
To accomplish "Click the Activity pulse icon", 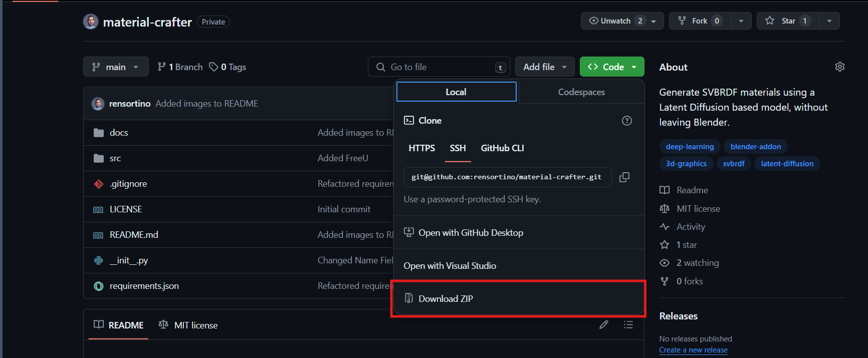I will pyautogui.click(x=665, y=227).
